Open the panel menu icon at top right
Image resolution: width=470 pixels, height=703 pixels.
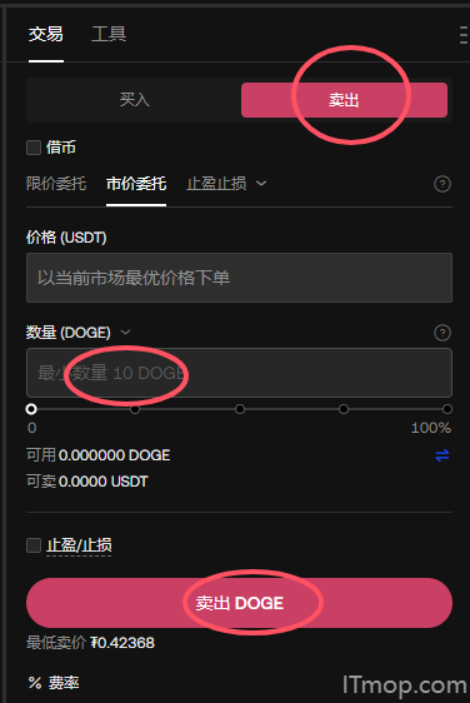point(464,35)
